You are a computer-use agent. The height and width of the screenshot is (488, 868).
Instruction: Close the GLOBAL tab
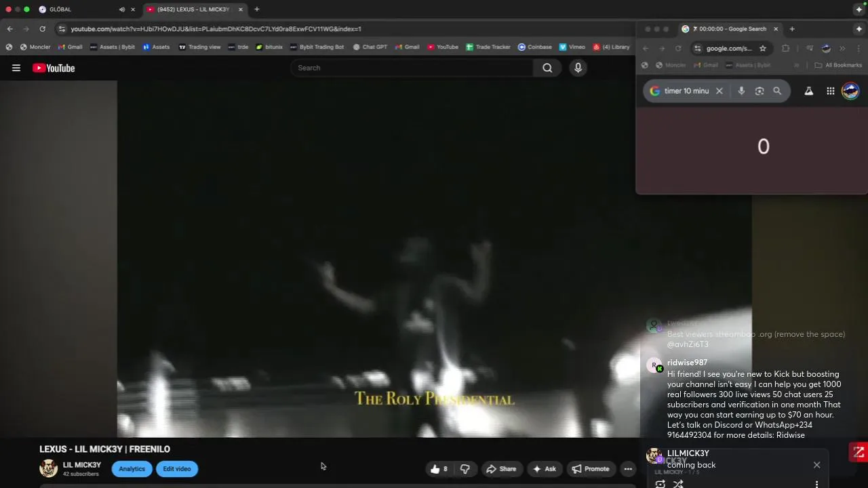click(133, 9)
